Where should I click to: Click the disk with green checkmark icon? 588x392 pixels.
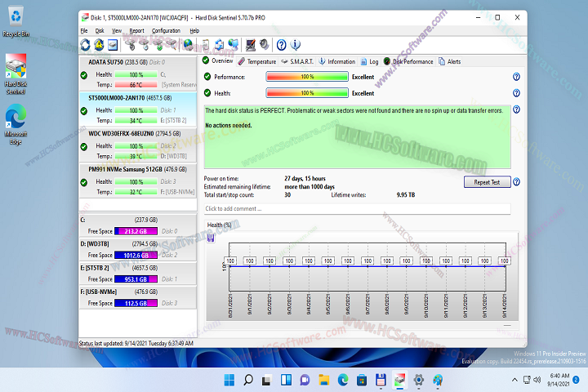[x=159, y=45]
